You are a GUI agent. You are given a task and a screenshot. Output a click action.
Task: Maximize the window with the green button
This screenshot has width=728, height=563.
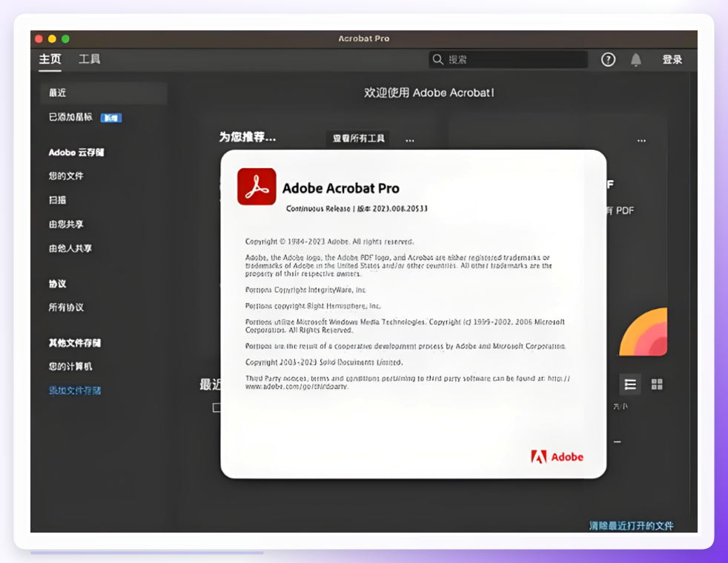pyautogui.click(x=65, y=39)
